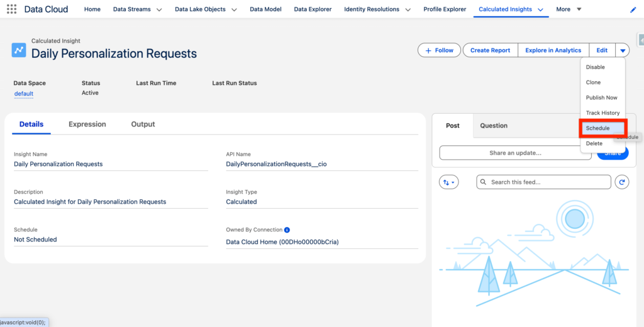
Task: Open the feed sort options icon
Action: click(x=449, y=182)
